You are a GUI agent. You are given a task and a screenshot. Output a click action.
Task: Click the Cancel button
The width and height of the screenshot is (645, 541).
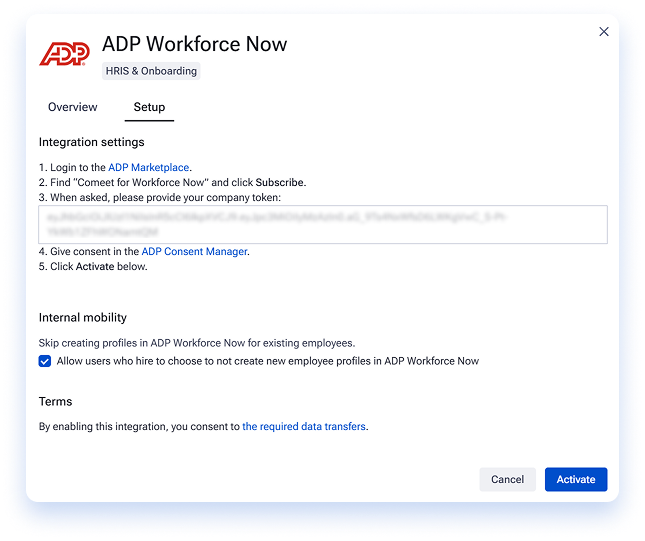pyautogui.click(x=508, y=479)
